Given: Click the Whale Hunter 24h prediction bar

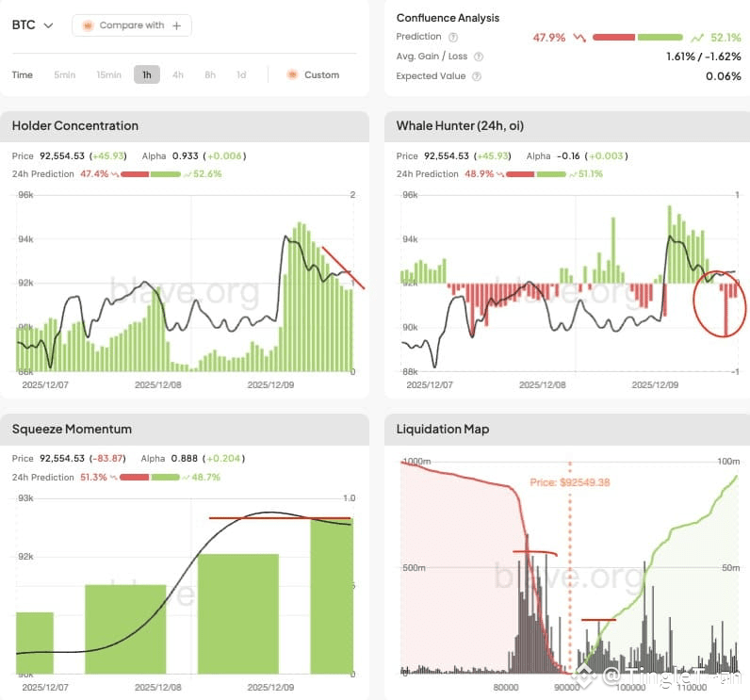Looking at the screenshot, I should [536, 174].
